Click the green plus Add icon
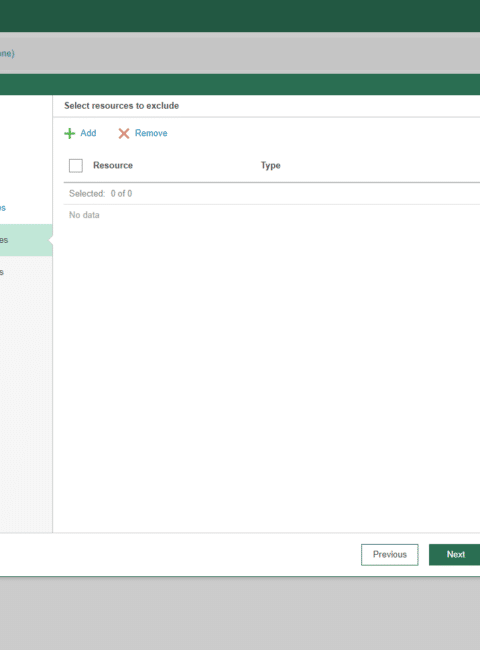This screenshot has width=480, height=650. click(70, 133)
